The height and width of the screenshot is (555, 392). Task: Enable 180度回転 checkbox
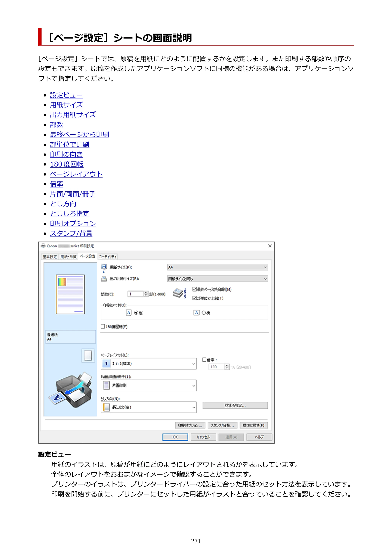click(x=103, y=327)
